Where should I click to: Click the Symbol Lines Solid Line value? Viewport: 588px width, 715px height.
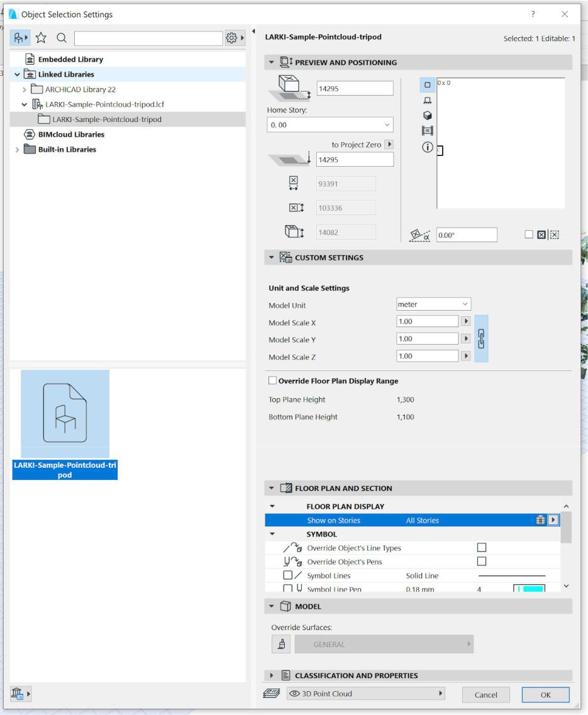point(422,575)
